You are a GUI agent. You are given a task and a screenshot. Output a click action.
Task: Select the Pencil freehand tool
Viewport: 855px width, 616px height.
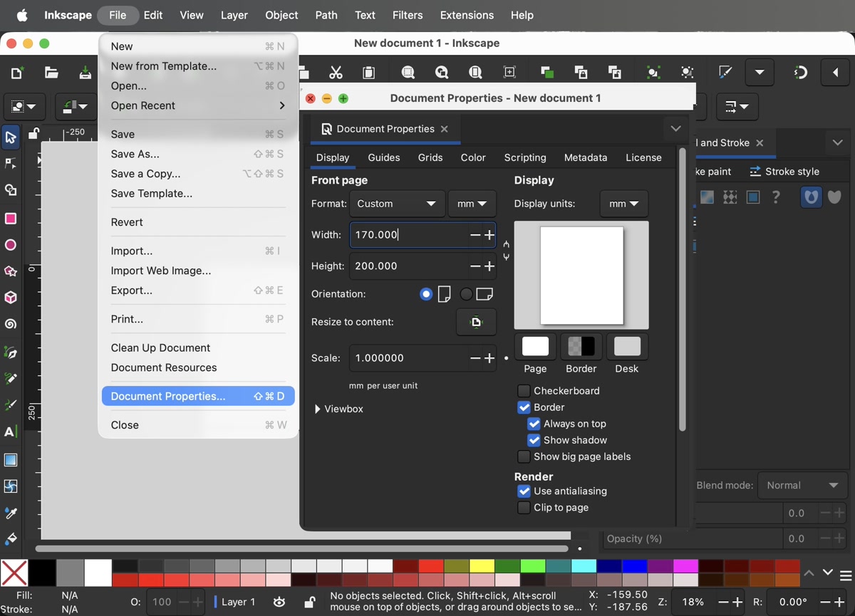click(x=11, y=378)
